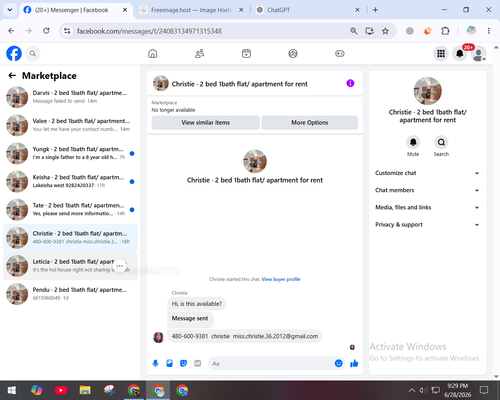
Task: Click Christie listing thumbnail in right panel
Action: 428,91
